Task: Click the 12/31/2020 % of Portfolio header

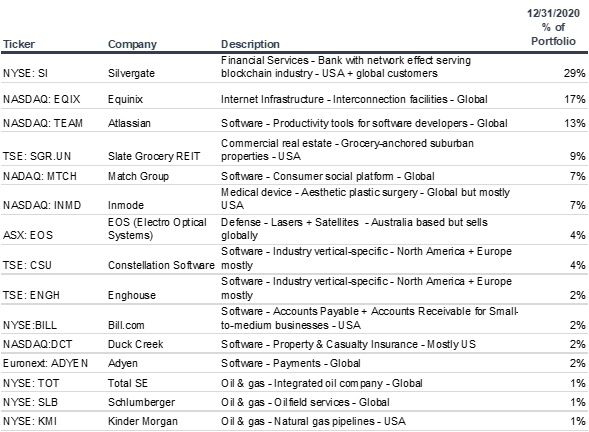Action: pos(553,27)
